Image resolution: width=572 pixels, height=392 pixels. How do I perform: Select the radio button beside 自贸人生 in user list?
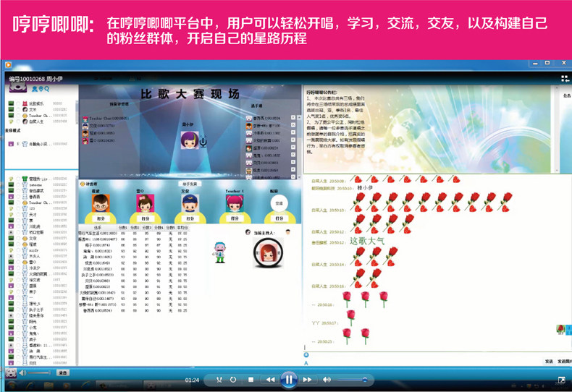pos(18,122)
